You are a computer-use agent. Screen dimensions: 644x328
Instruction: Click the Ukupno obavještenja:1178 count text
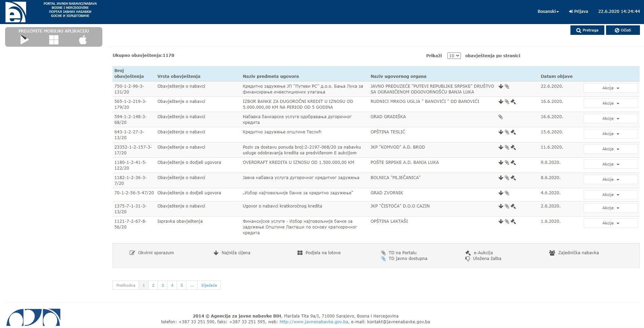143,56
